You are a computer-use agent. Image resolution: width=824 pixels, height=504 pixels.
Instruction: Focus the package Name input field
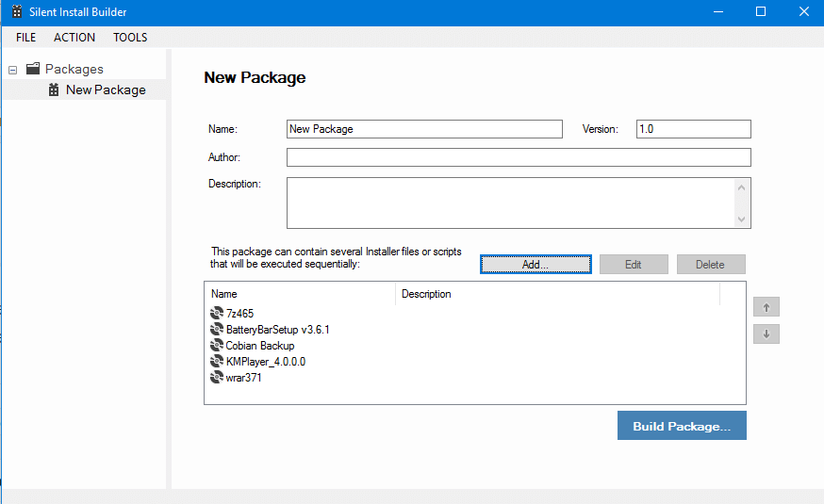(x=424, y=129)
